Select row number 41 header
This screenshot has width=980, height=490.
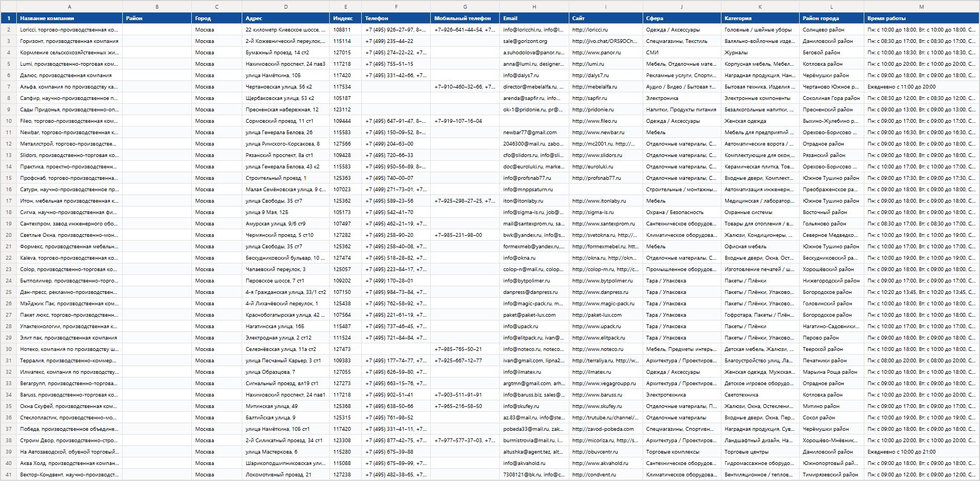point(8,475)
